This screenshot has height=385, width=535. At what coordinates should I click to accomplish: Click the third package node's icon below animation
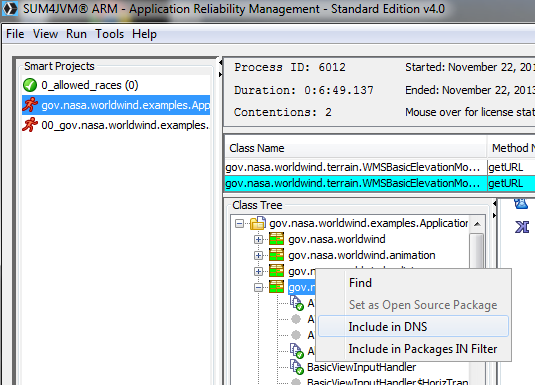tap(276, 271)
